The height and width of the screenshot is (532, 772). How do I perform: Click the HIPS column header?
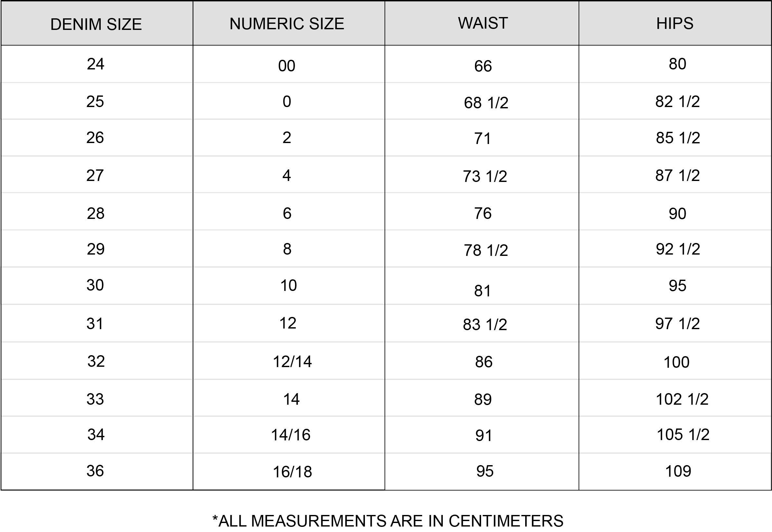point(674,23)
